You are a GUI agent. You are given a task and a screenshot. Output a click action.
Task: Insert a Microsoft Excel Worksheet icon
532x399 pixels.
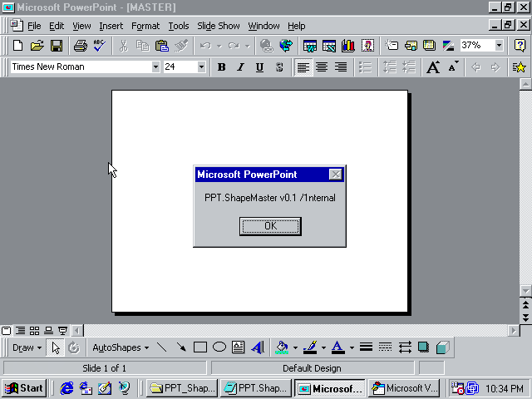click(329, 46)
